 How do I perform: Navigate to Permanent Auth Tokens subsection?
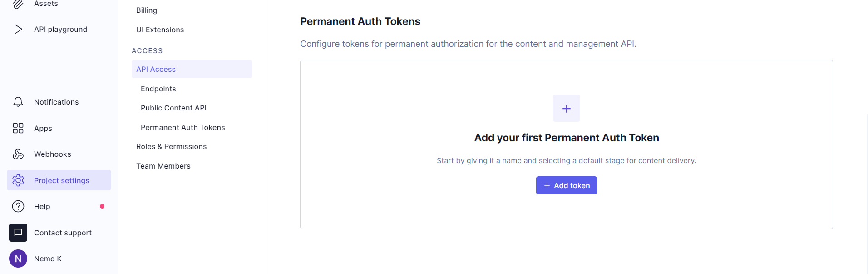[x=183, y=127]
